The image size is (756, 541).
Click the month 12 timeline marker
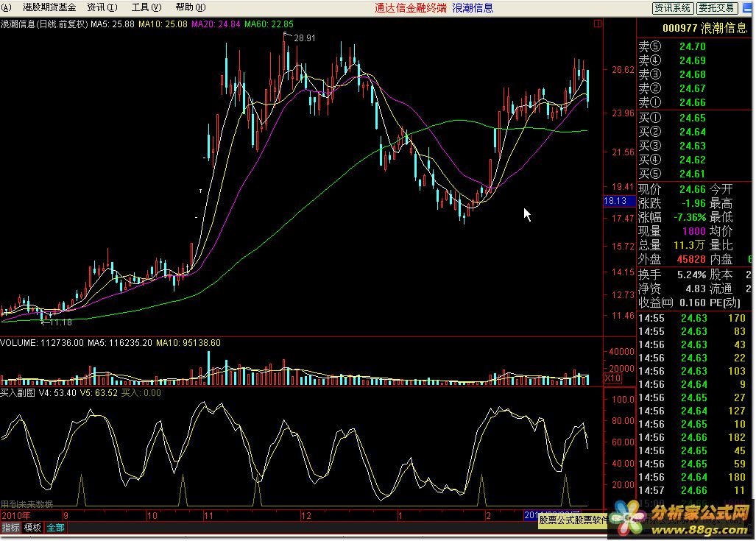coord(306,515)
